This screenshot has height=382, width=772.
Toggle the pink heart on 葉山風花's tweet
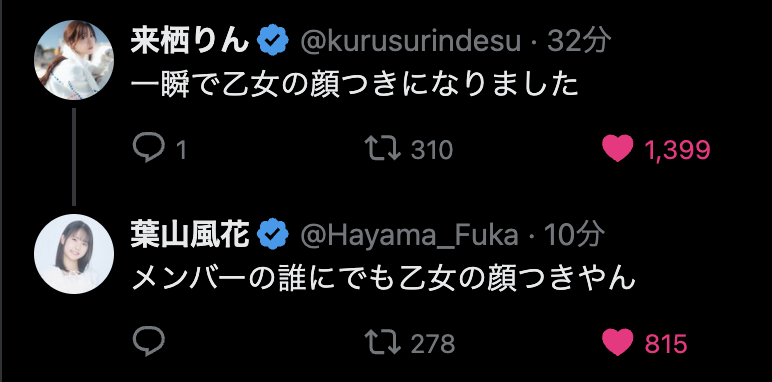point(618,342)
